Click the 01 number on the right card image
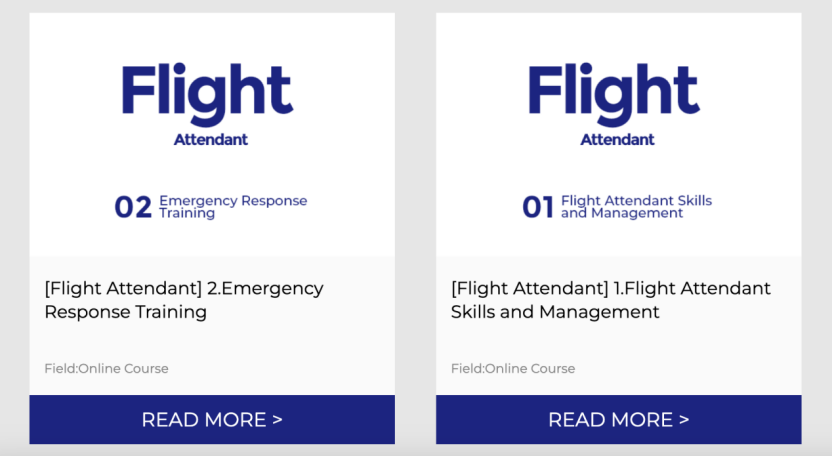The height and width of the screenshot is (456, 832). click(x=538, y=207)
